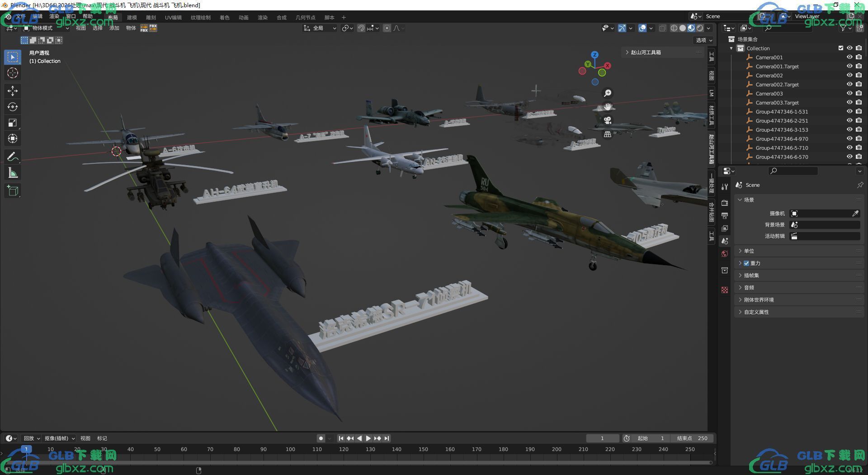Hide Camera001 with its eye icon
The image size is (868, 475).
(x=849, y=57)
